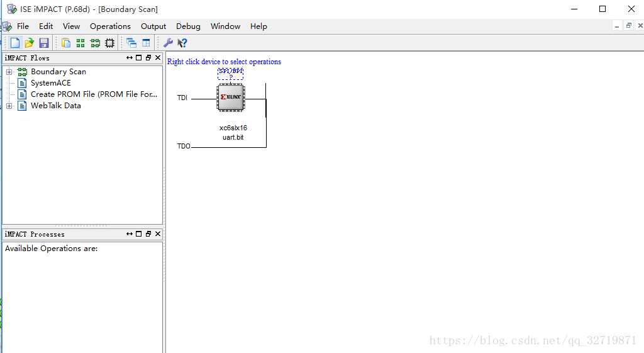Initialize the chain with the linked-squares icon

96,43
